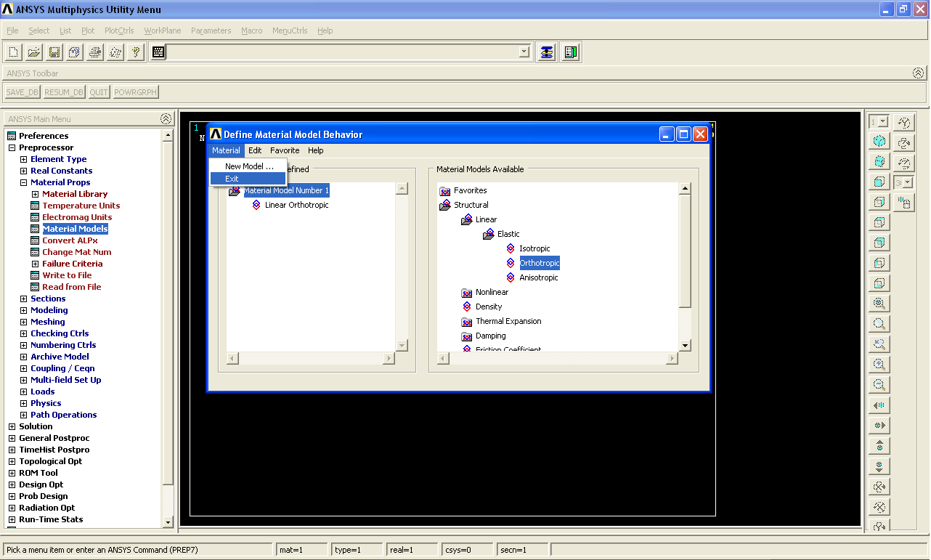Viewport: 931px width, 560px height.
Task: Expand the General Postproc node
Action: coord(12,438)
